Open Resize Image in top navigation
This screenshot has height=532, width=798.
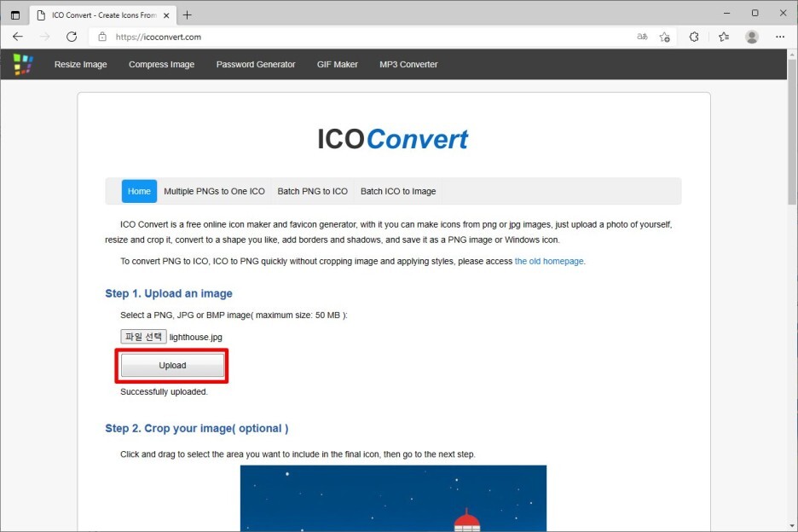80,65
